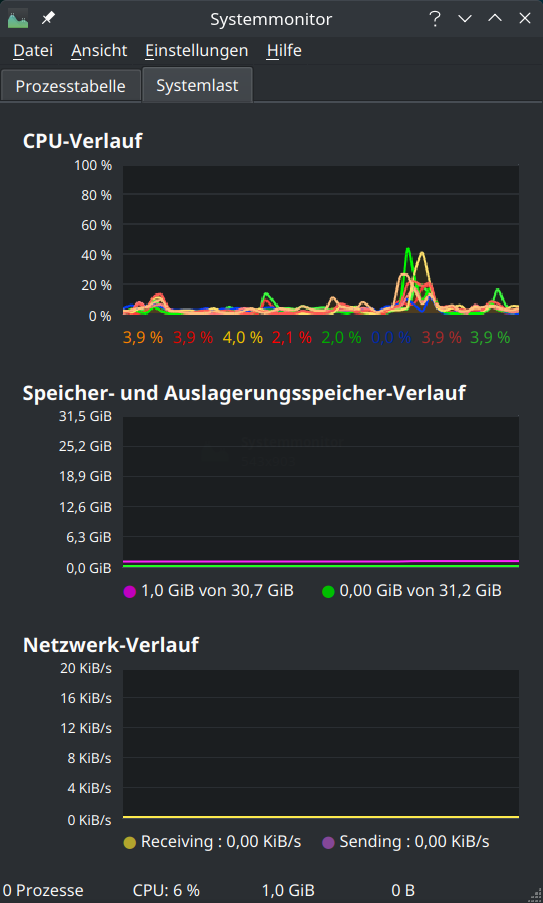
Task: Maximize window with up chevron button
Action: pos(495,18)
